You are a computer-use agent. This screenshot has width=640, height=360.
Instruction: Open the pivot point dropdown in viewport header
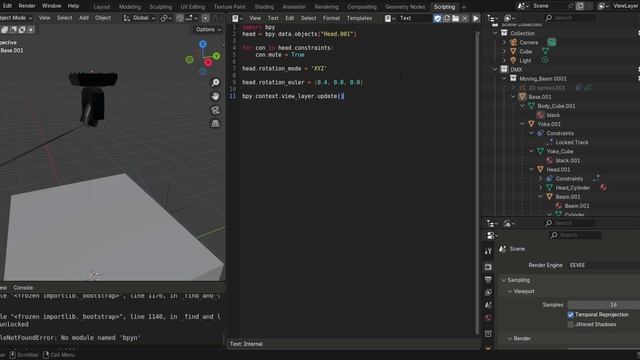point(166,18)
